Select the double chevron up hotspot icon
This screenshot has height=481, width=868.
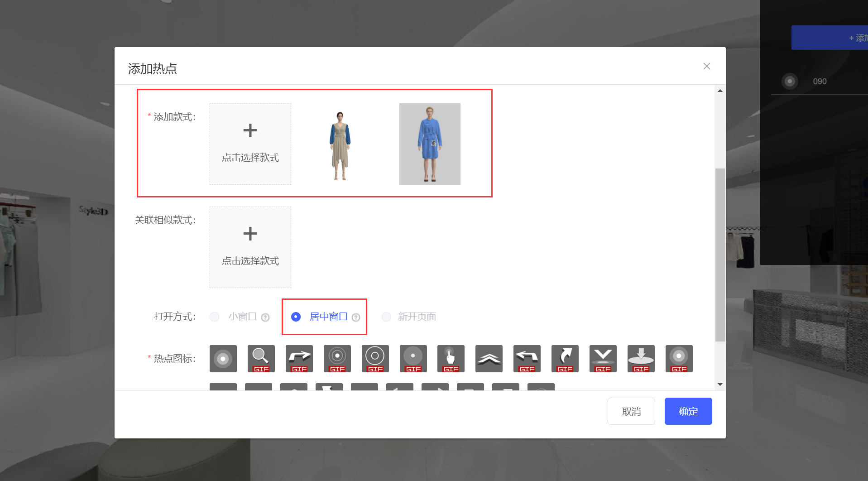point(489,358)
